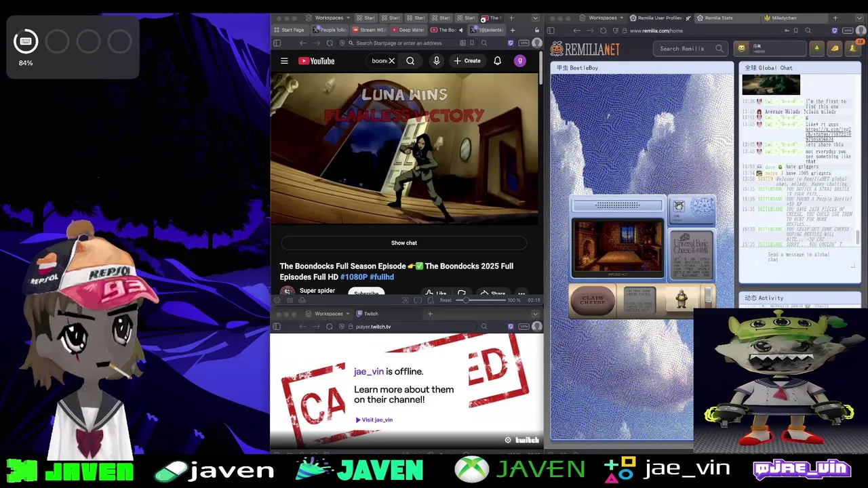Claim cheese in the BeetleBoy game
The image size is (868, 488).
593,300
